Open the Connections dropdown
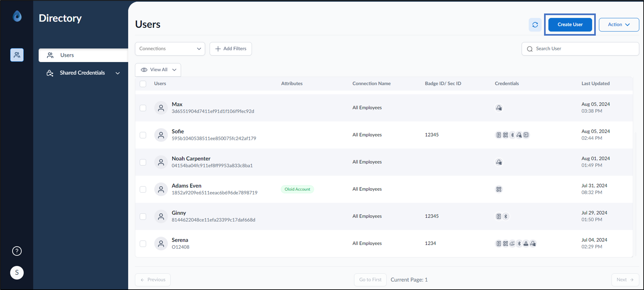The height and width of the screenshot is (290, 644). coord(170,49)
